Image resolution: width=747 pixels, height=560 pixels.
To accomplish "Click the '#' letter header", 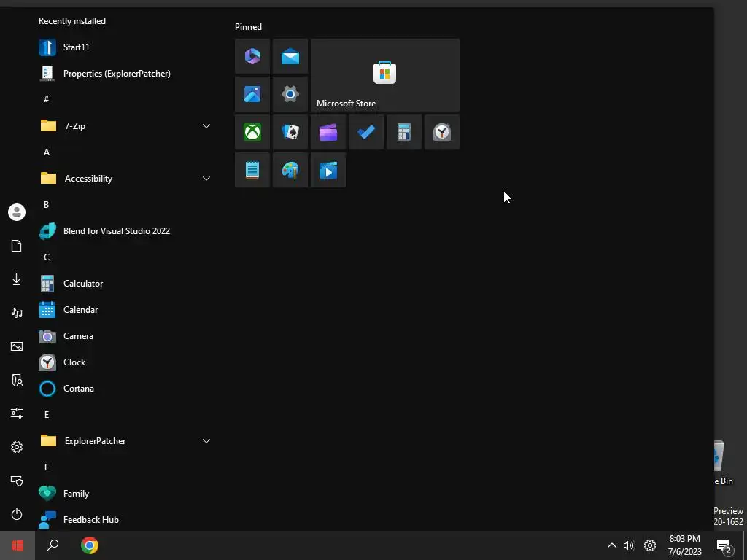I will pos(46,99).
